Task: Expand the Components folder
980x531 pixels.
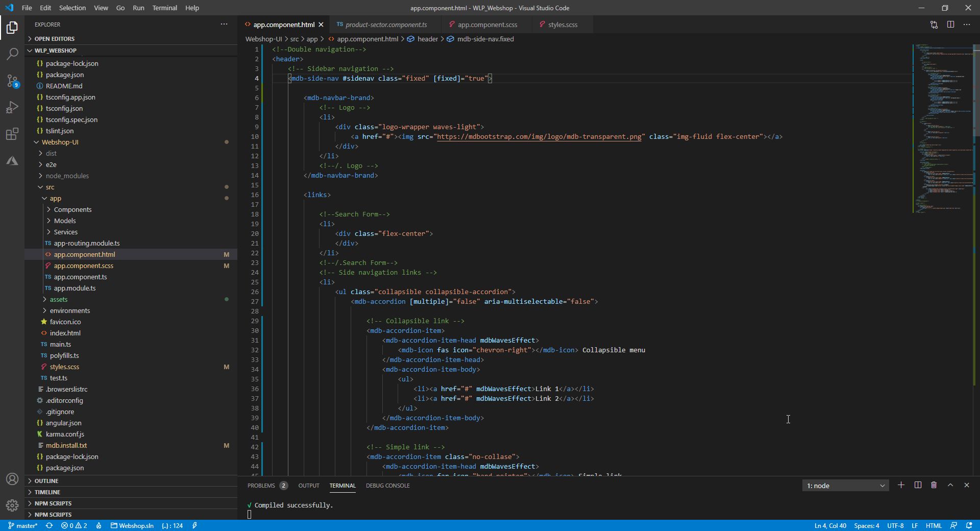Action: click(x=72, y=209)
